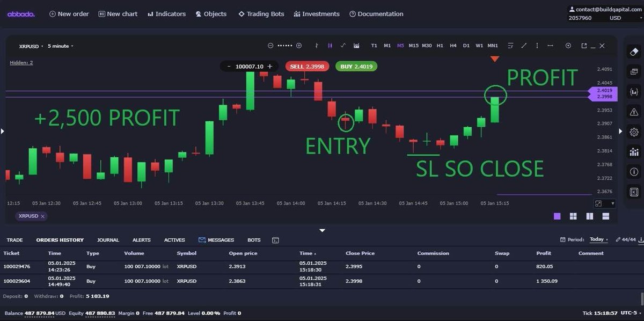Screen dimensions: 644x321
Task: Click the keyboard shortcuts icon at sidebar bottom
Action: click(633, 191)
